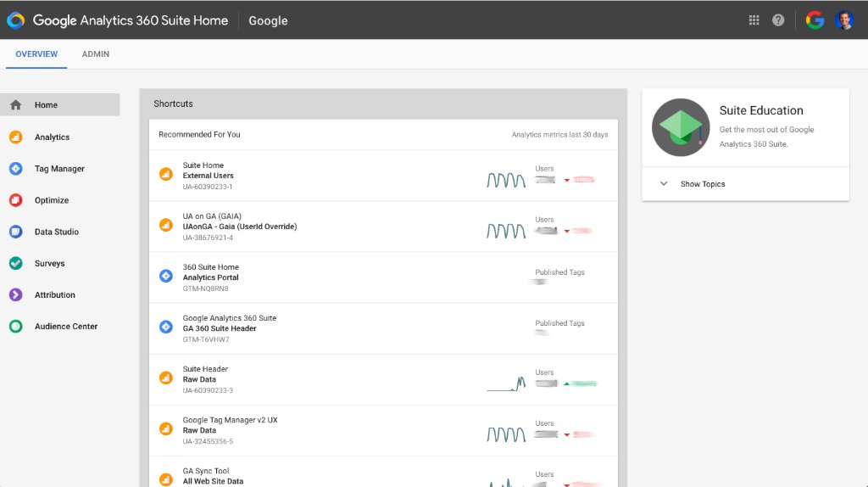This screenshot has height=487, width=868.
Task: Click the purple Attribution sidebar icon
Action: [x=15, y=294]
